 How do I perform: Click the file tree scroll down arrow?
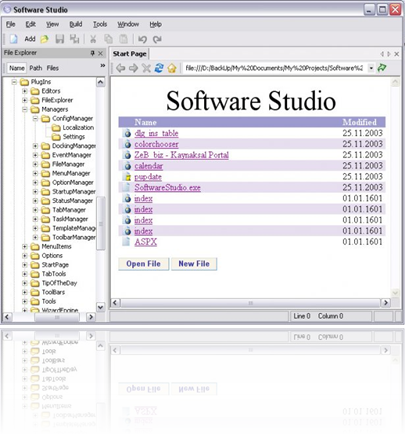coord(100,307)
